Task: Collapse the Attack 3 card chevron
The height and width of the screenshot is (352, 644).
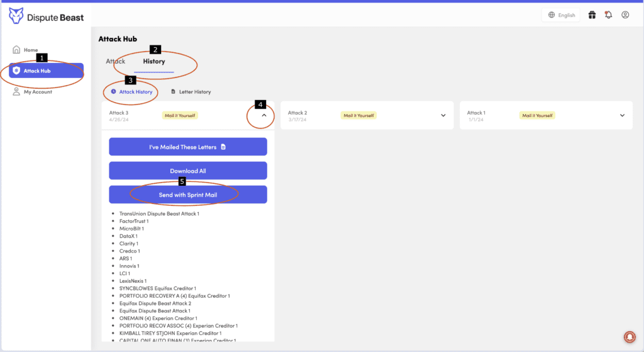Action: click(x=264, y=115)
